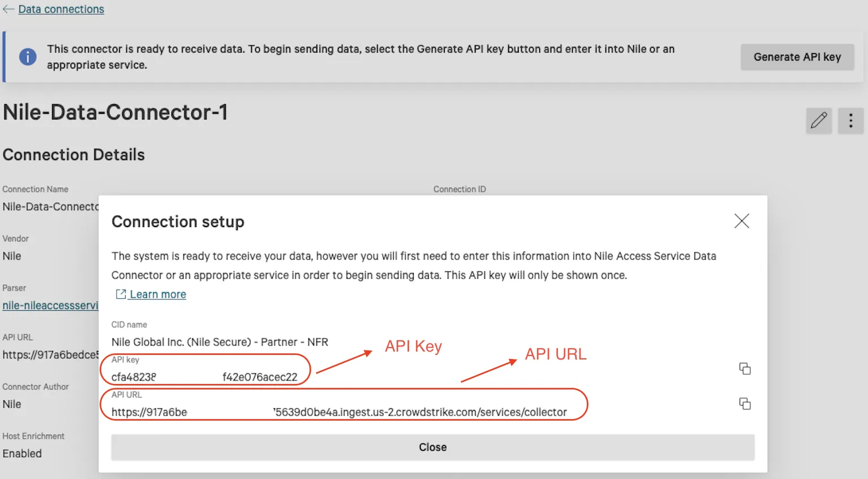Click the Vendor value Nile
Viewport: 868px width, 479px height.
(x=12, y=256)
